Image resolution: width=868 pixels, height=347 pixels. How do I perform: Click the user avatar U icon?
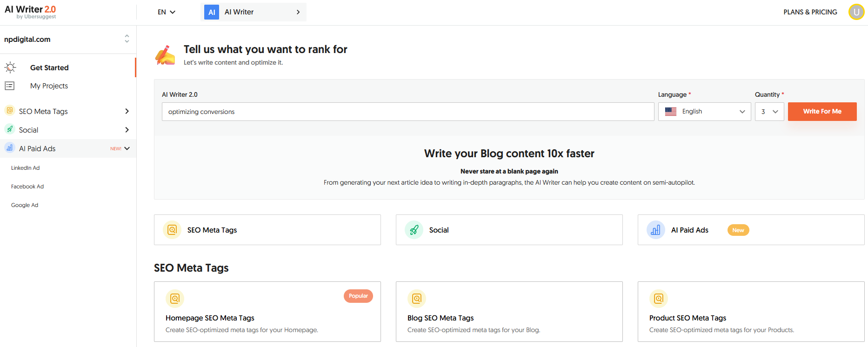tap(856, 12)
